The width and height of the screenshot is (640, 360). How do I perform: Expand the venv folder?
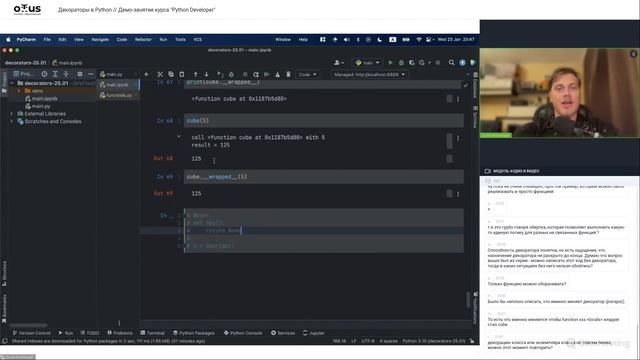click(18, 91)
